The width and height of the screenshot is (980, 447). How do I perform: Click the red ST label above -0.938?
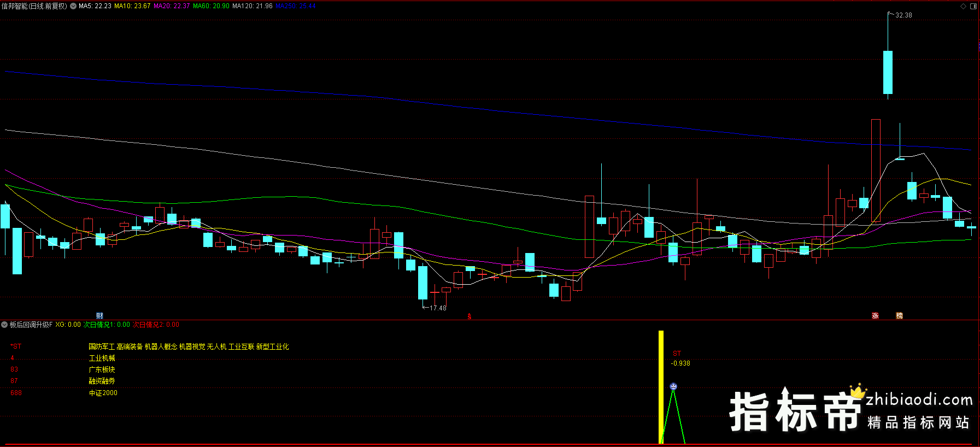677,354
